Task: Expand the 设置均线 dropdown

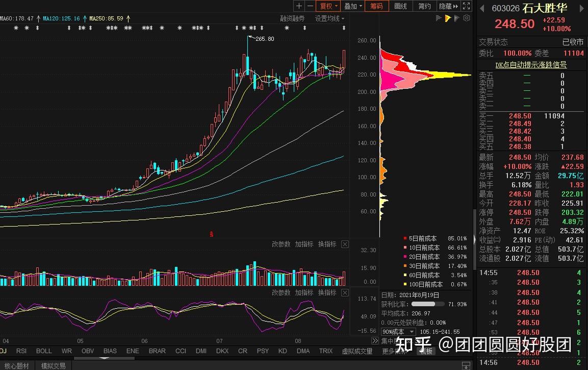Action: tap(329, 18)
